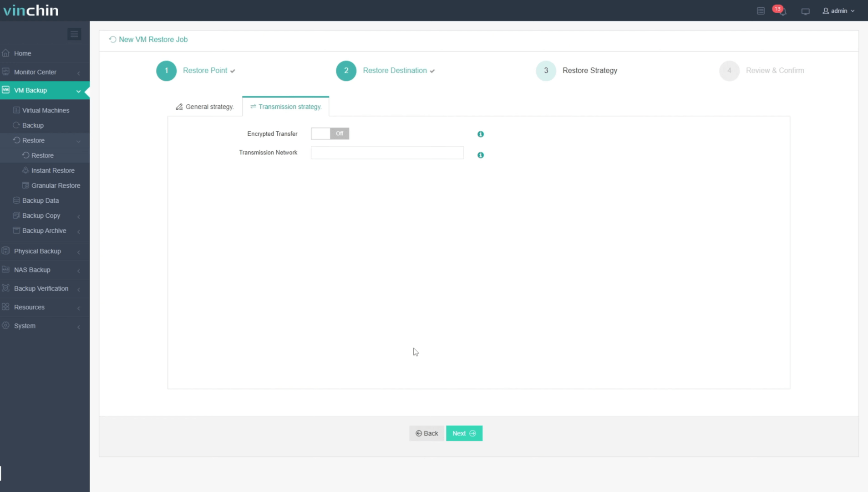The height and width of the screenshot is (492, 868).
Task: Open Instant Restore
Action: (53, 170)
